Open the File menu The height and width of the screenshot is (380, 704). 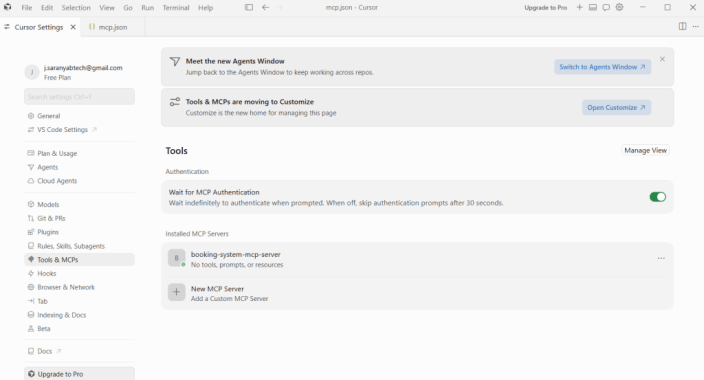tap(27, 8)
